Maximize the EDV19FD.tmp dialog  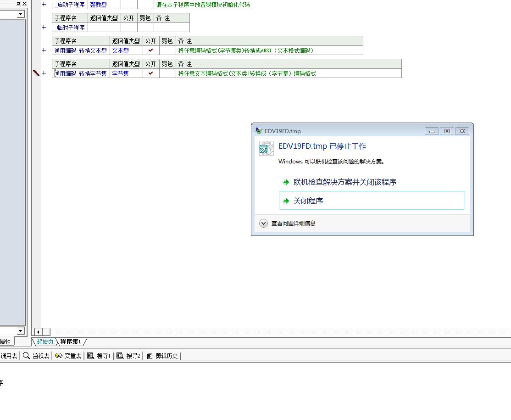(x=447, y=131)
